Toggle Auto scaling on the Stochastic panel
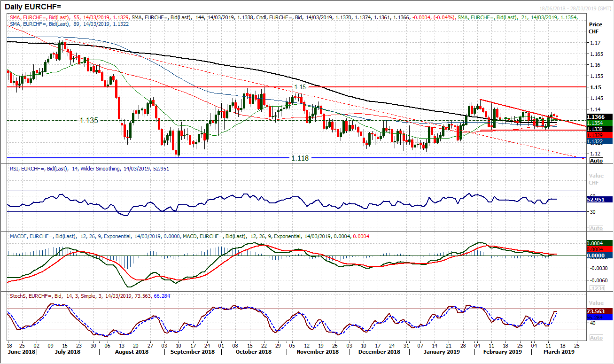Viewport: 614px width, 364px height. pyautogui.click(x=596, y=338)
